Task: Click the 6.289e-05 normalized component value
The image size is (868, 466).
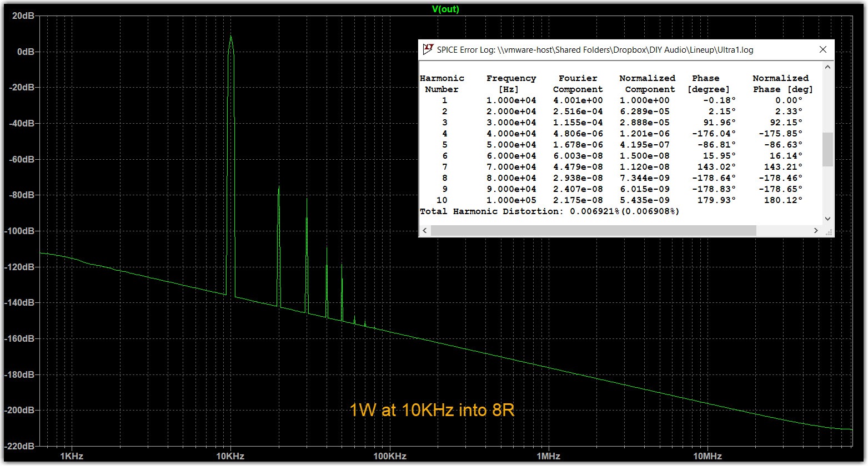Action: click(x=644, y=112)
